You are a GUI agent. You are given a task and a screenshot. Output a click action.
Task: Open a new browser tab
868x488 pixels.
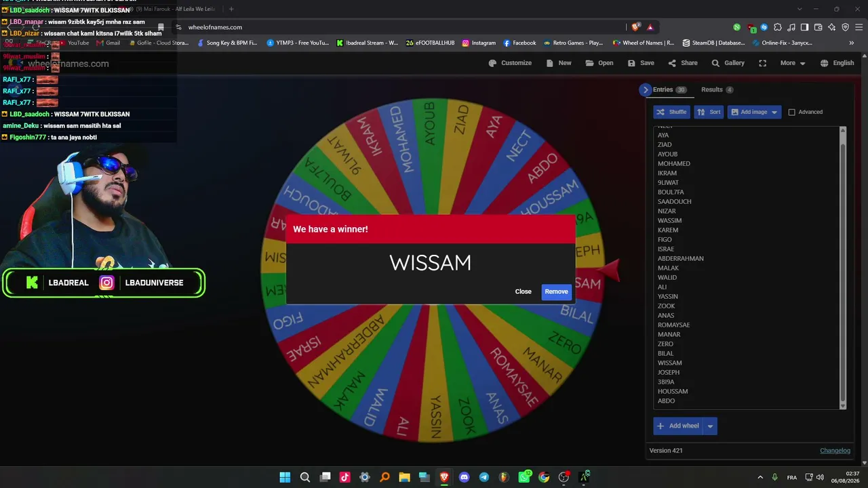(231, 9)
